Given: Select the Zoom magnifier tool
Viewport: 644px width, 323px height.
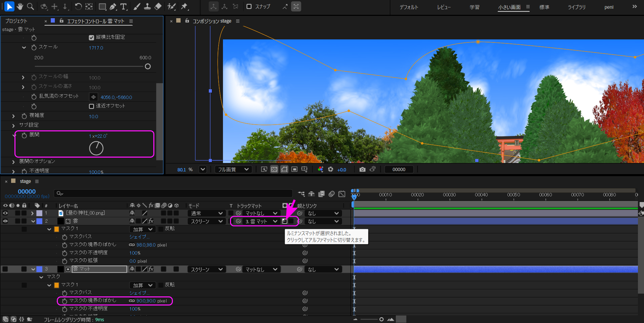Looking at the screenshot, I should click(30, 6).
